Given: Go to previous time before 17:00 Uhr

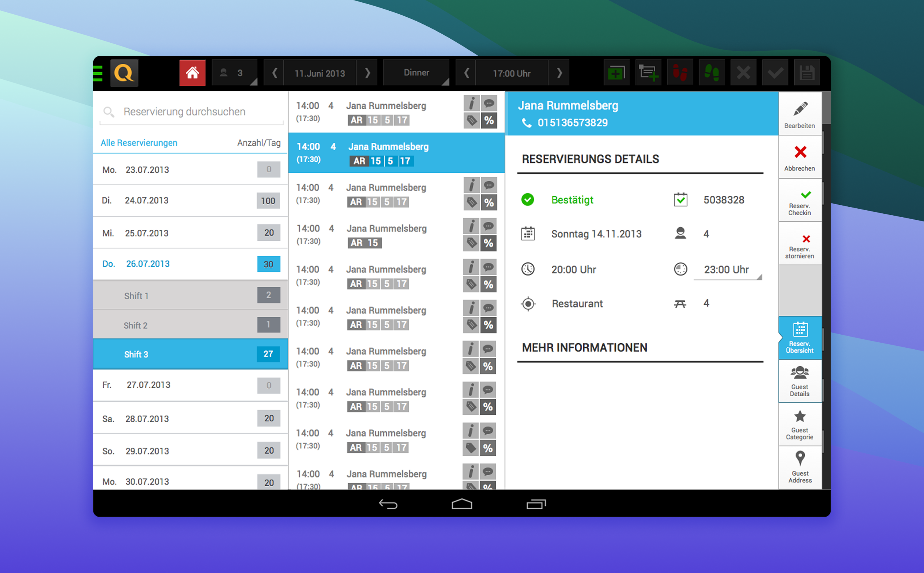Looking at the screenshot, I should (466, 73).
